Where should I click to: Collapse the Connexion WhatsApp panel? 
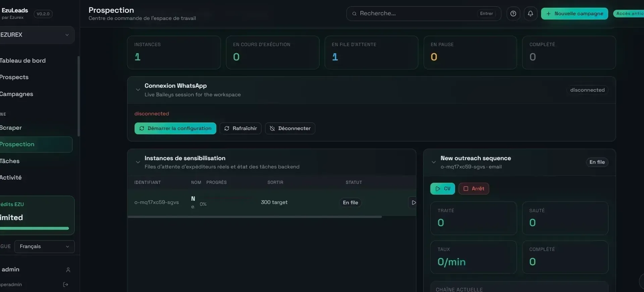click(x=138, y=90)
